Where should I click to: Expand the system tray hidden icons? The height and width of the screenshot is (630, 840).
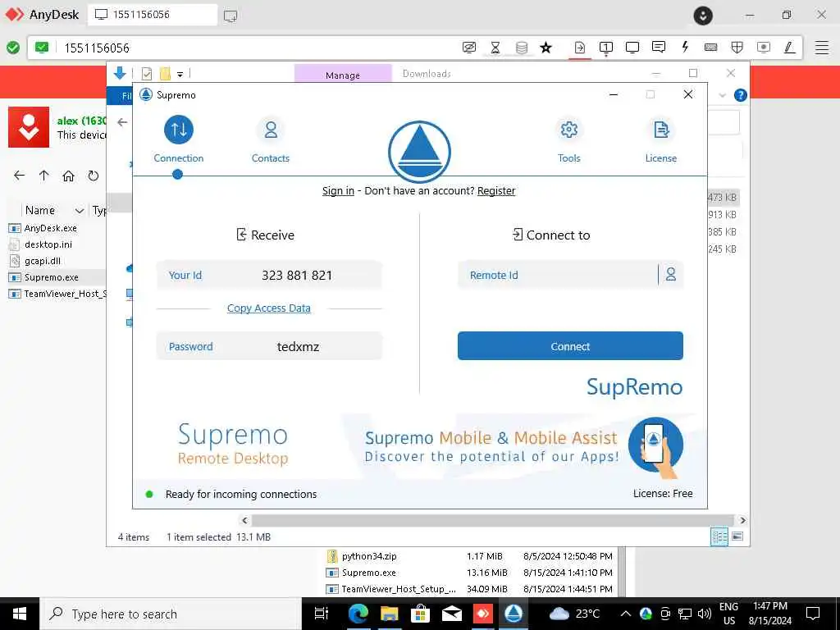click(x=625, y=614)
